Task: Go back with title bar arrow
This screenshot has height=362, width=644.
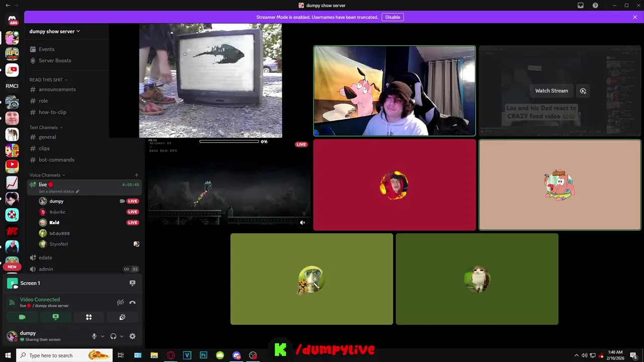Action: 8,6
